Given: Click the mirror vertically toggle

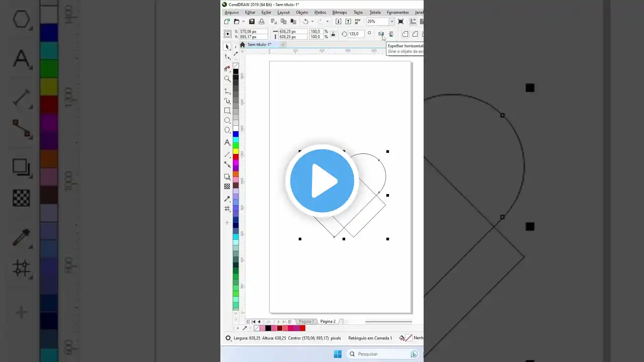Looking at the screenshot, I should pyautogui.click(x=391, y=34).
